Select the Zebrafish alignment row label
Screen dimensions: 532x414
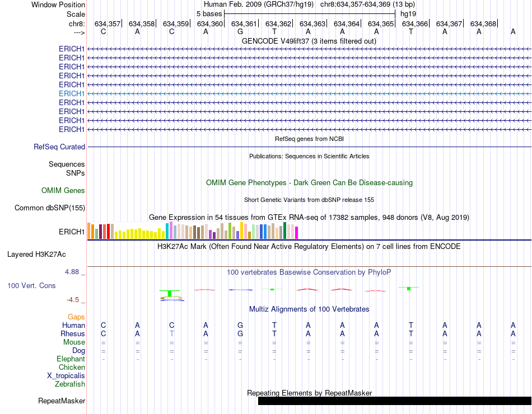(70, 384)
